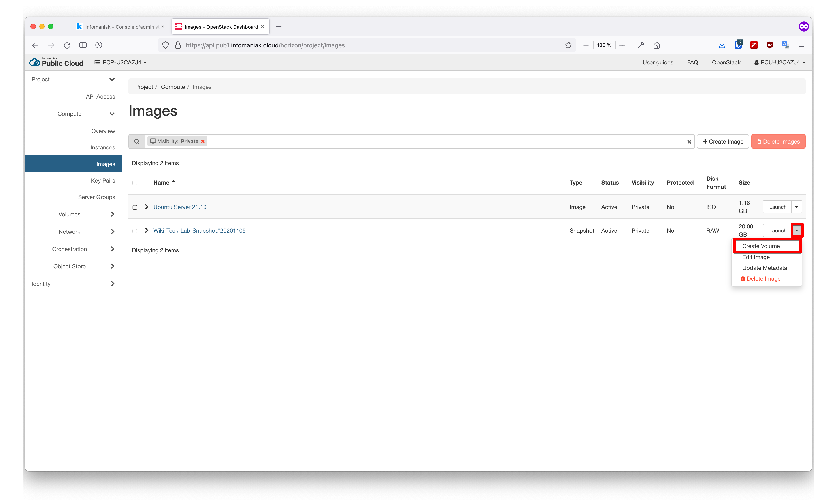Open the Firefox hamburger menu

tap(801, 45)
